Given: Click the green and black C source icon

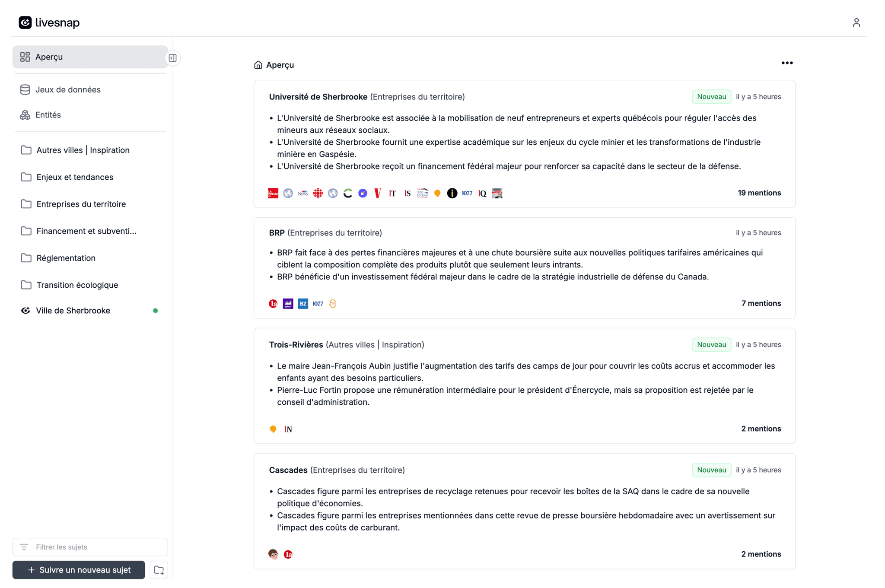Looking at the screenshot, I should [348, 193].
